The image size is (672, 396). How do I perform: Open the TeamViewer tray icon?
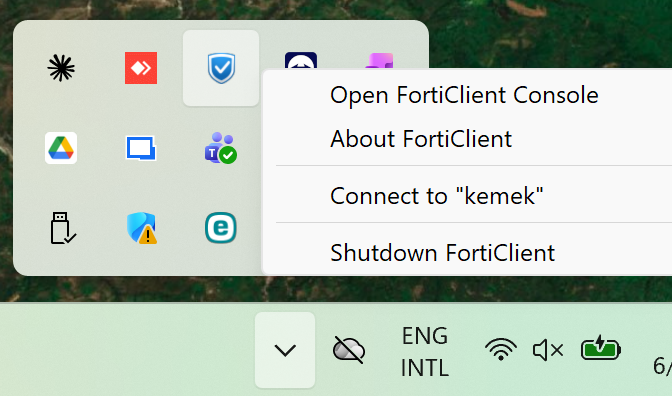(x=301, y=60)
